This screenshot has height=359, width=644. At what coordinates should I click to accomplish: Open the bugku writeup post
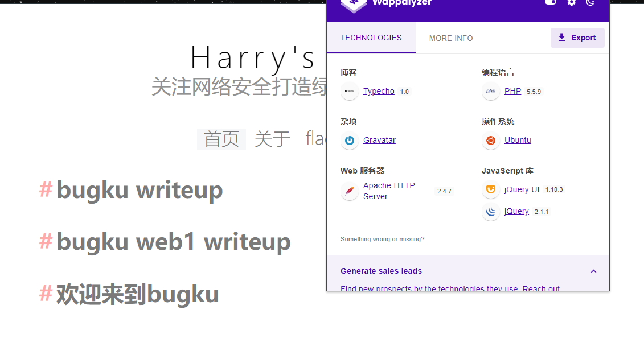(140, 190)
